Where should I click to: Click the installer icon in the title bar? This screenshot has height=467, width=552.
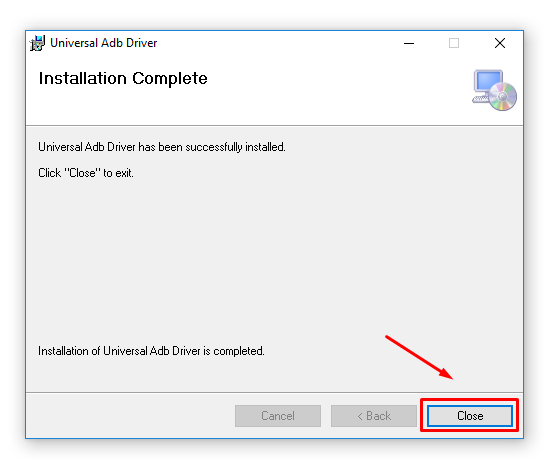37,43
